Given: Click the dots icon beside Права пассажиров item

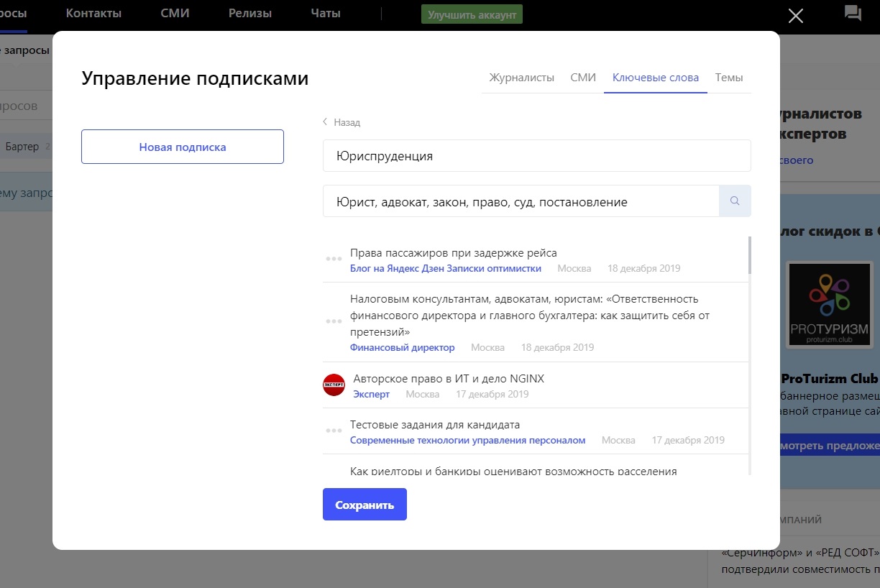Looking at the screenshot, I should pos(334,259).
